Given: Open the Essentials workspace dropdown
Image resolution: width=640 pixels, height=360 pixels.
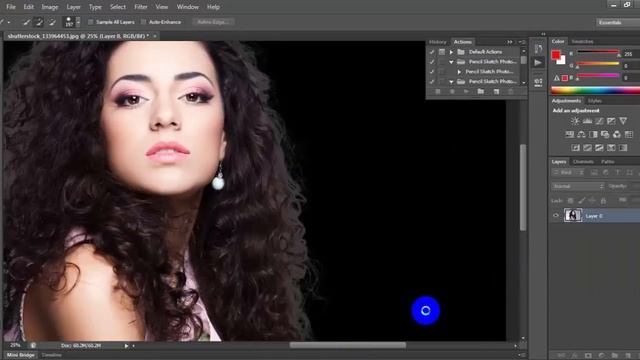Looking at the screenshot, I should (x=618, y=22).
